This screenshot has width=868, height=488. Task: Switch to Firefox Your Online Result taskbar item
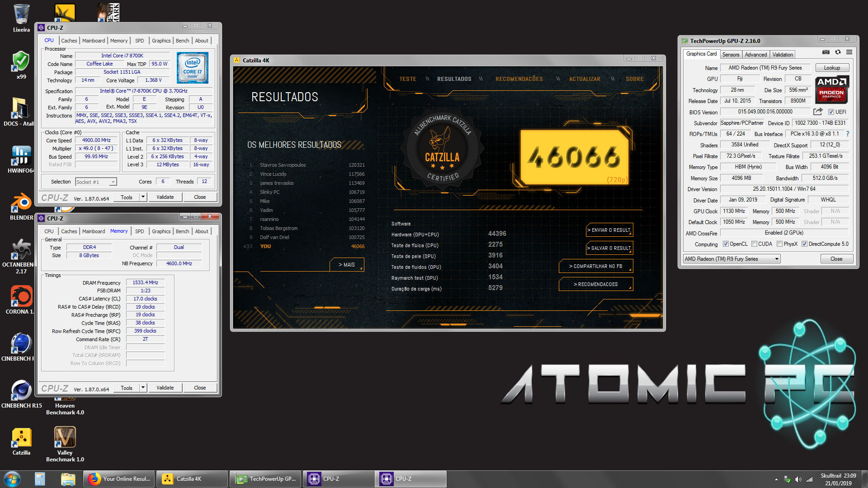point(119,479)
